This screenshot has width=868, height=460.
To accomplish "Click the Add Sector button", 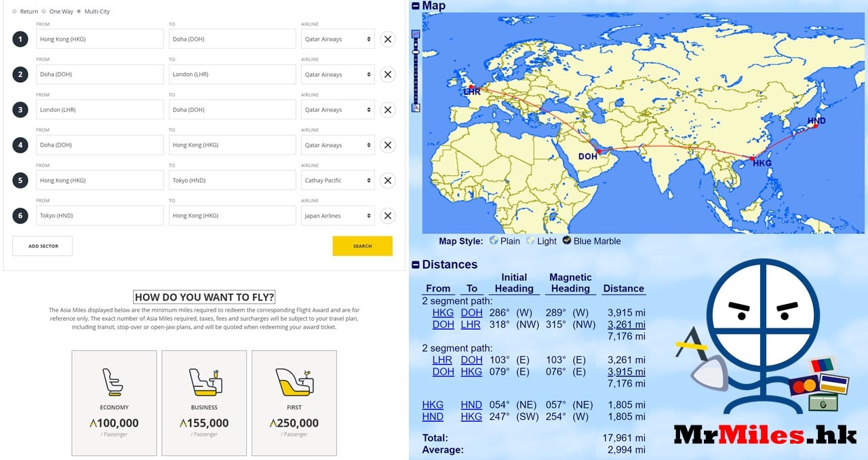I will [x=42, y=246].
